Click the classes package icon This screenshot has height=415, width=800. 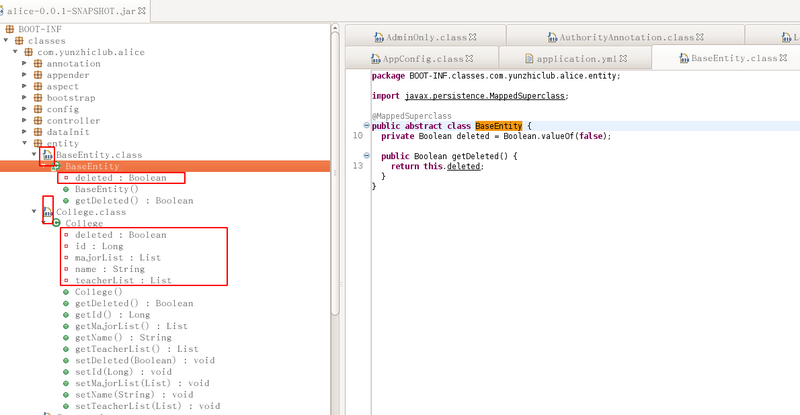[19, 41]
